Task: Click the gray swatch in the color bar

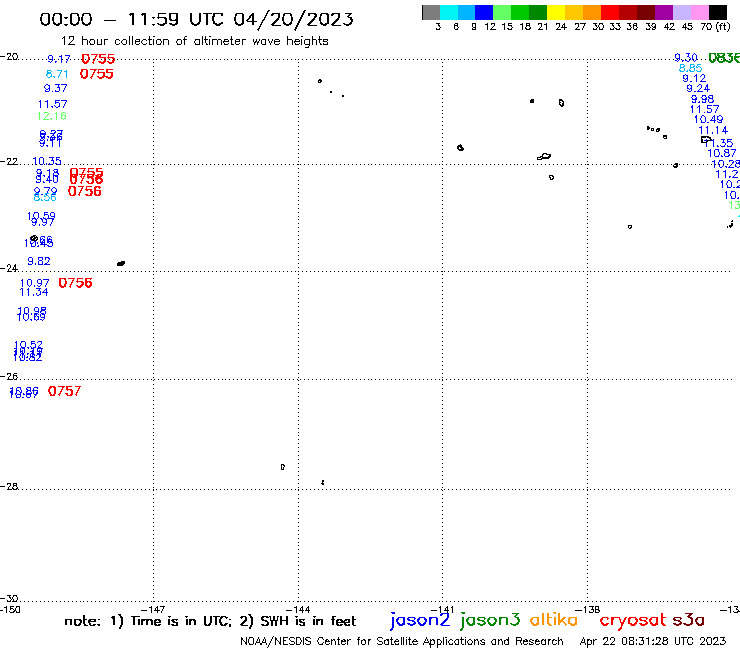Action: [x=431, y=12]
